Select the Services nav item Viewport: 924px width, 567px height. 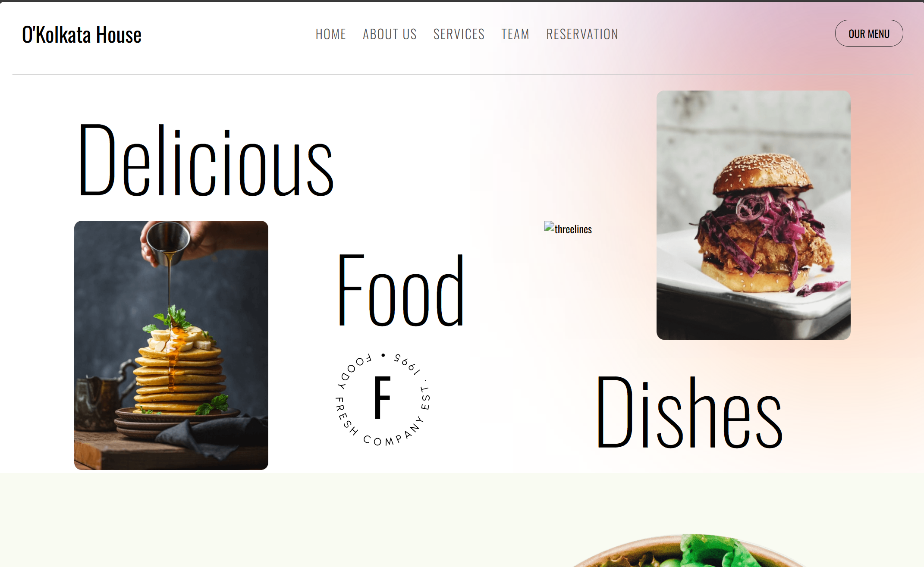point(459,34)
